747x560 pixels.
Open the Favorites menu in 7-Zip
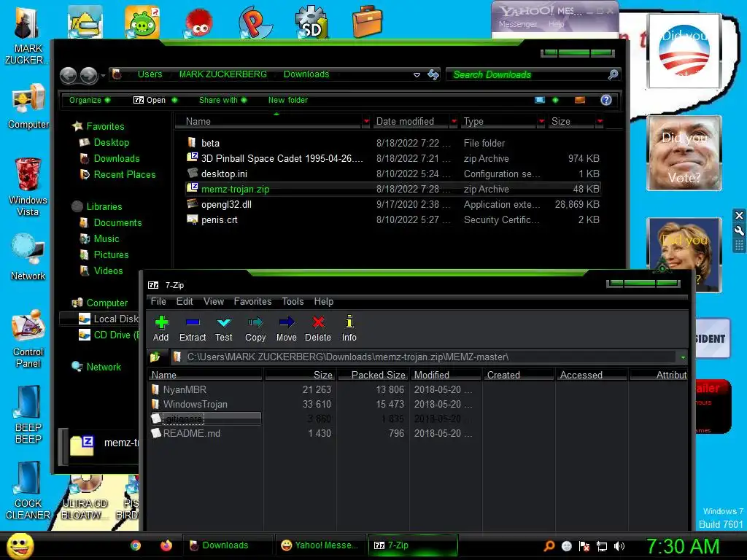pos(252,301)
